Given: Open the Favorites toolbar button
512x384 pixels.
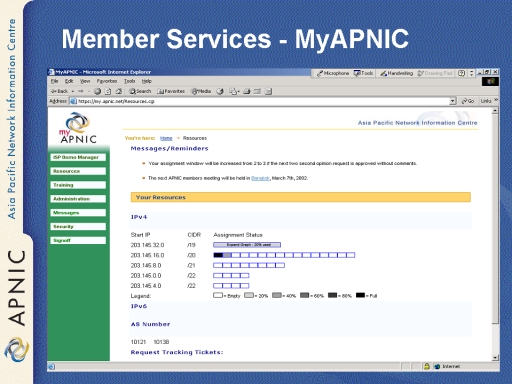Looking at the screenshot, I should 171,91.
